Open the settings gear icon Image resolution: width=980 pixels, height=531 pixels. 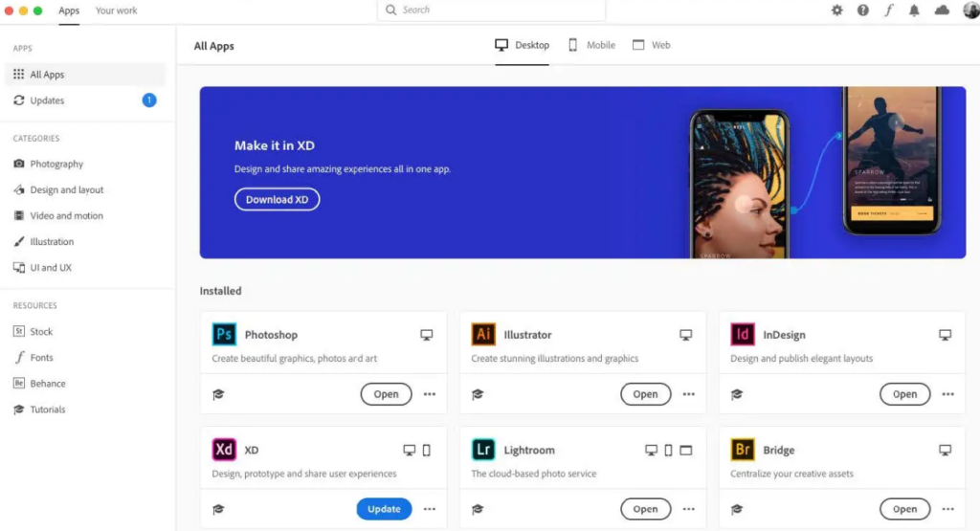[x=836, y=10]
